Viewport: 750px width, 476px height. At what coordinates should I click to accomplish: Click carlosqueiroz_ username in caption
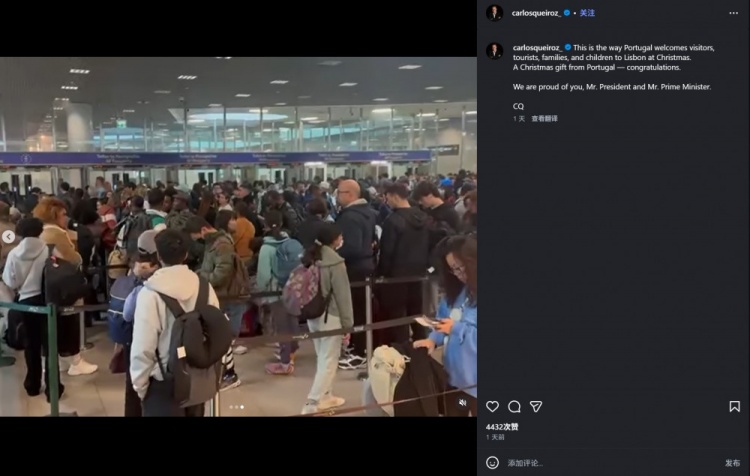tap(537, 47)
